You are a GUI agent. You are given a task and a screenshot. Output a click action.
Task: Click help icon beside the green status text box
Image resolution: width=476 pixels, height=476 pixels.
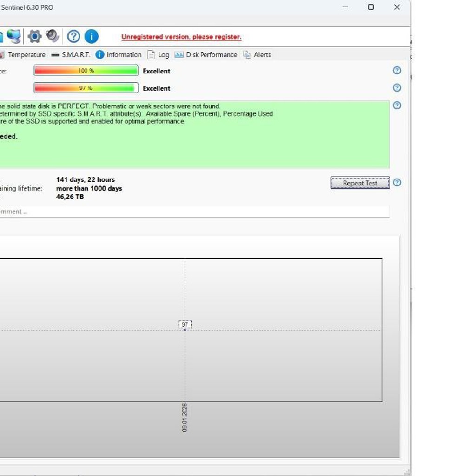coord(397,106)
